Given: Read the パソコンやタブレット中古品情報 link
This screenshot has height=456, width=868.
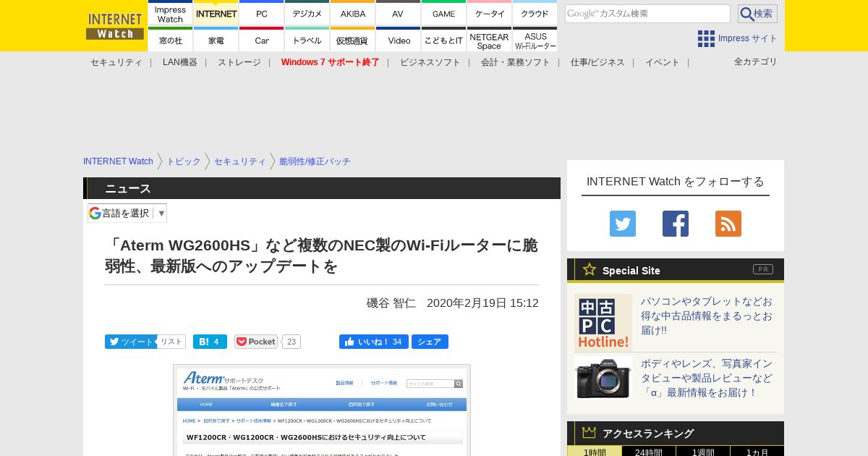Looking at the screenshot, I should tap(707, 316).
